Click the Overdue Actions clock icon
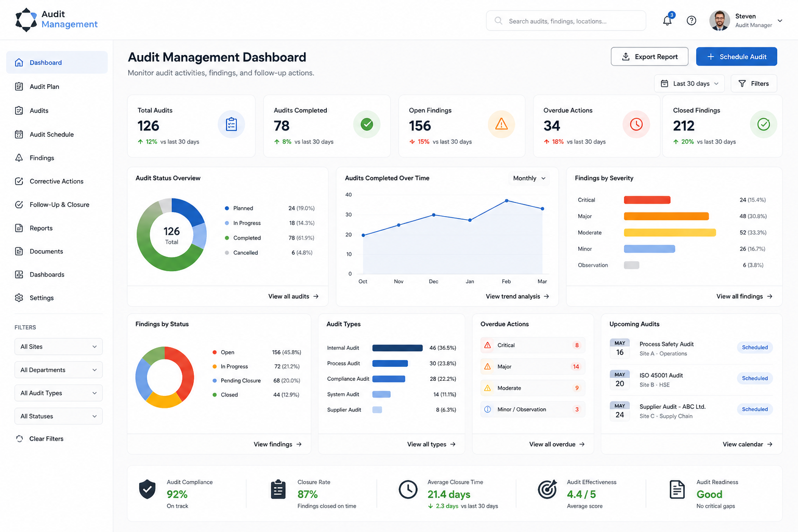The height and width of the screenshot is (532, 798). coord(636,124)
